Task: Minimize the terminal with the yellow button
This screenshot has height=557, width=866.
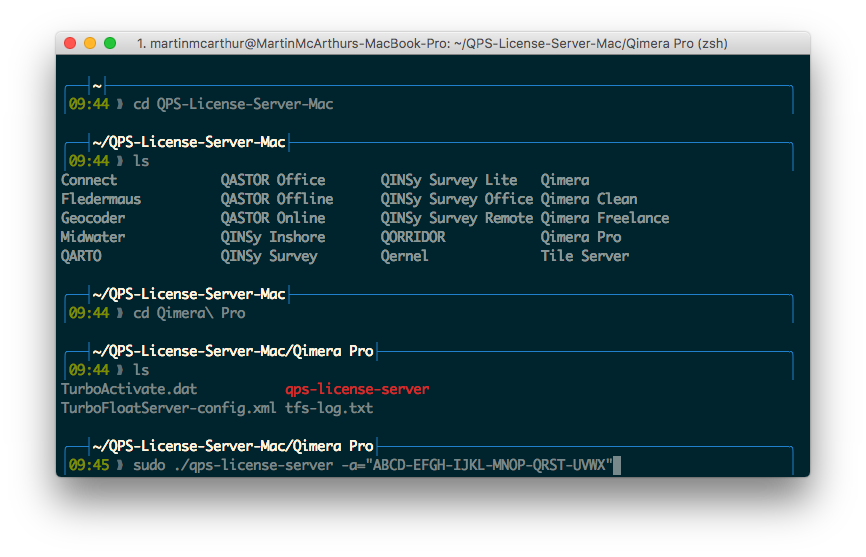Action: (90, 43)
